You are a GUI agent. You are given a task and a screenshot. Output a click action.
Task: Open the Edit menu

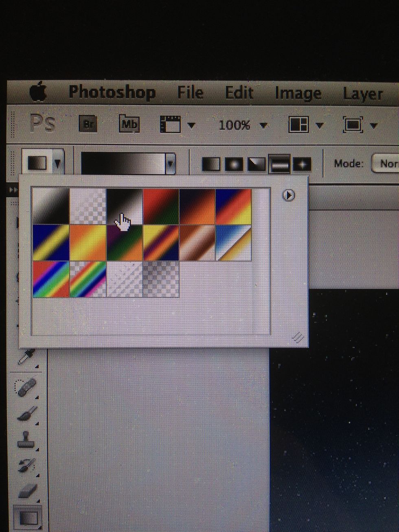pyautogui.click(x=239, y=93)
